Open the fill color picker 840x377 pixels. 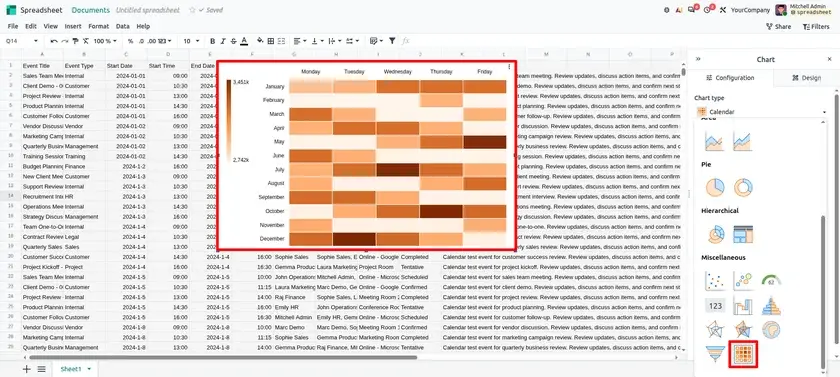pyautogui.click(x=260, y=41)
